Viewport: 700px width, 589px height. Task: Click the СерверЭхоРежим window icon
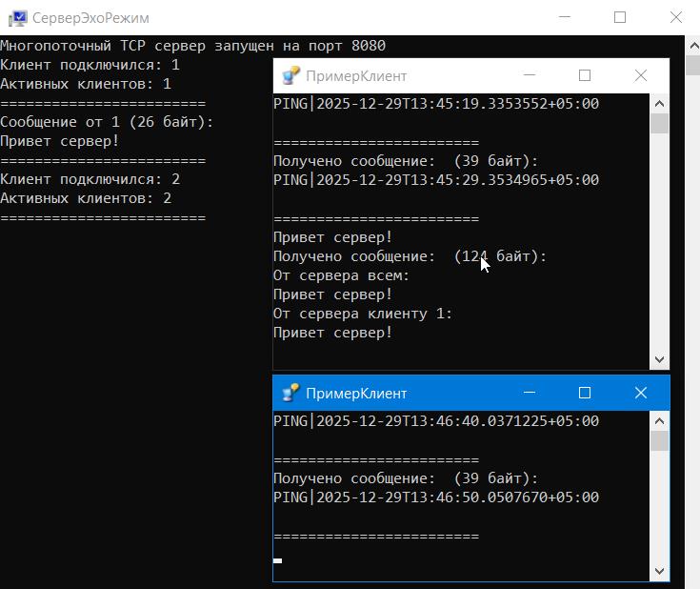[x=17, y=18]
